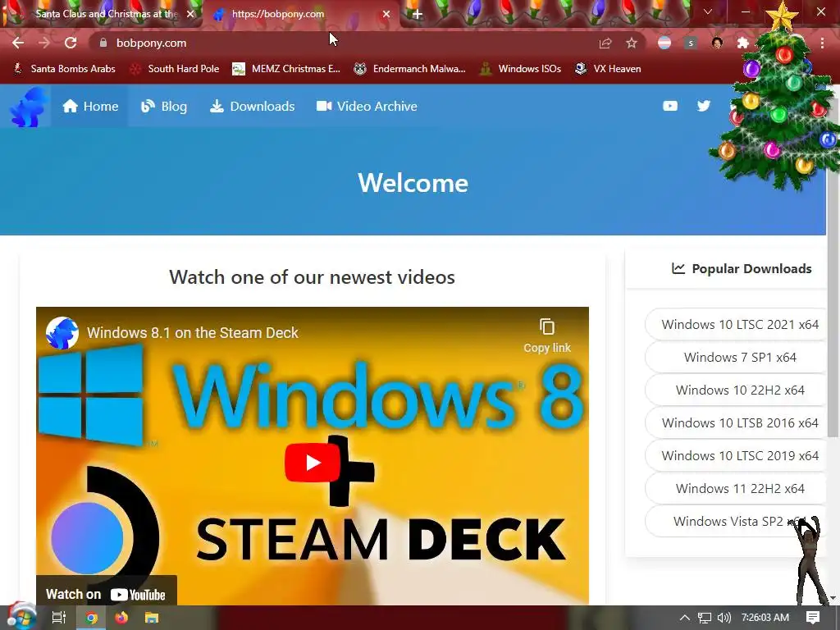840x630 pixels.
Task: Open a new browser tab
Action: pos(418,14)
